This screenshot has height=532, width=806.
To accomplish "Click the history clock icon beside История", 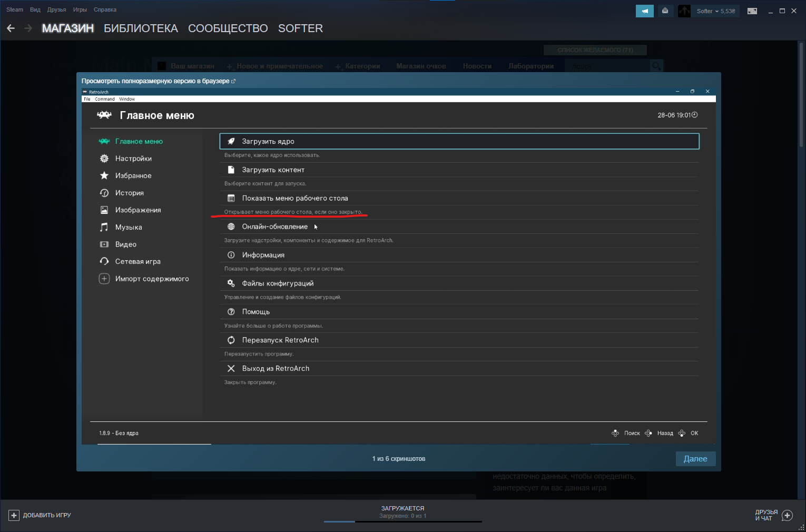I will point(104,193).
